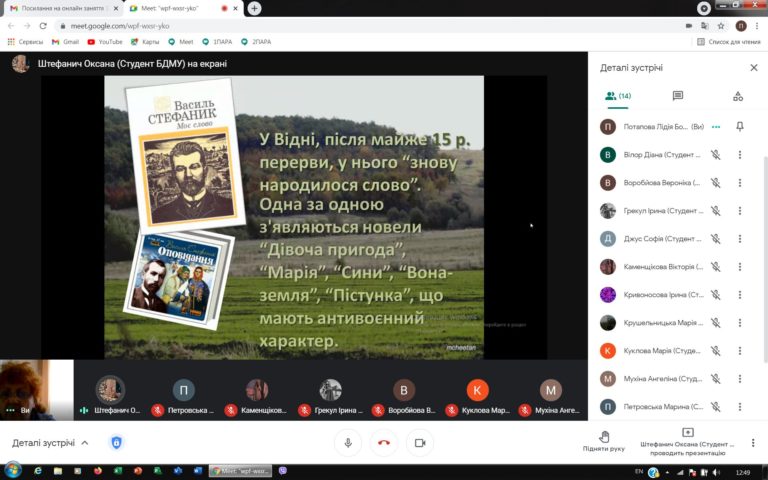The image size is (768, 480).
Task: Mute icon for Куклова Марія in list
Action: pos(716,351)
